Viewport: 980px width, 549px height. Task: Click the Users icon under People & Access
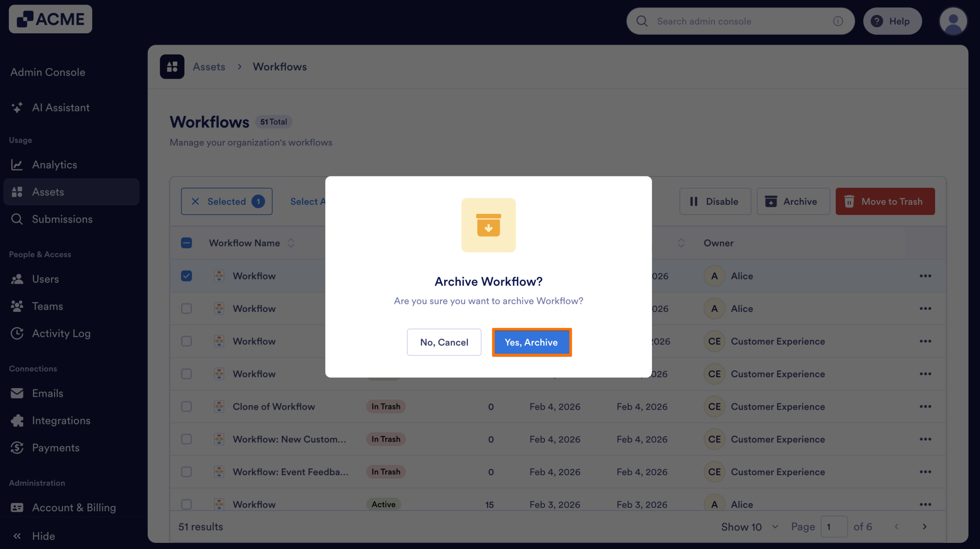click(x=17, y=279)
